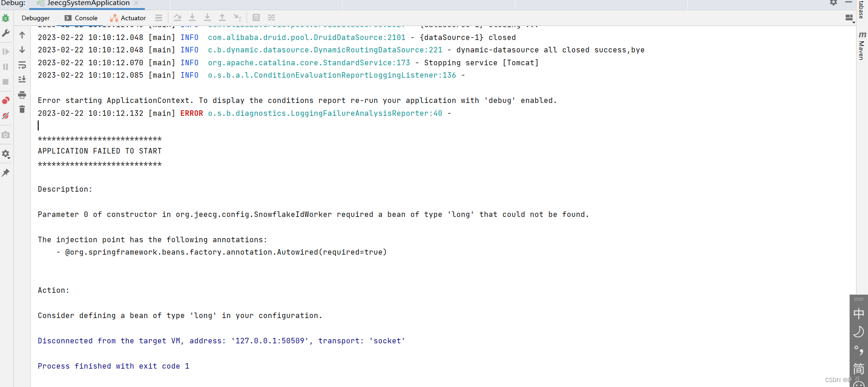Pin the debug tab with pin icon
868x387 pixels.
[6, 173]
